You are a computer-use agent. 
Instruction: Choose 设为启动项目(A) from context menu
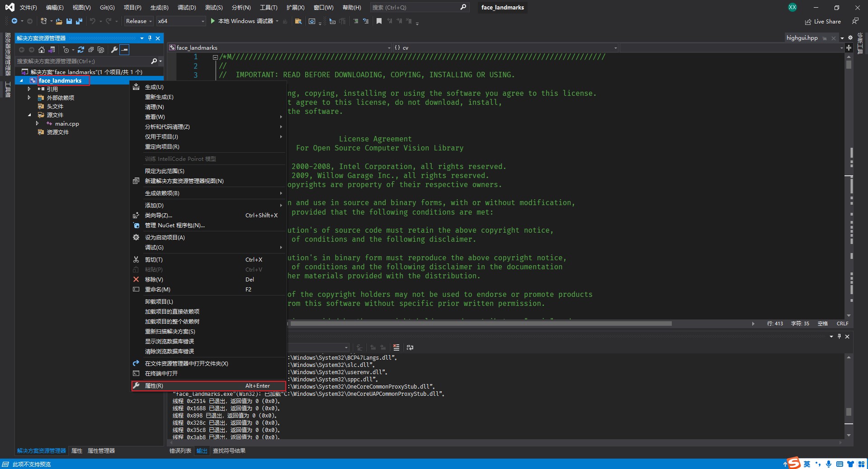[165, 238]
